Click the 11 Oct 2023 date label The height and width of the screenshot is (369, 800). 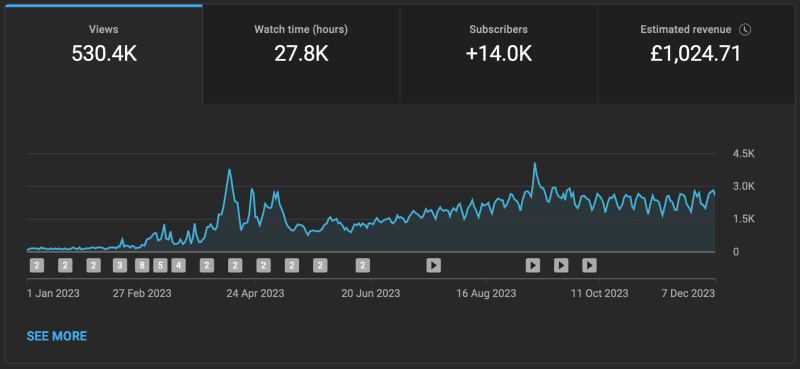click(x=599, y=294)
